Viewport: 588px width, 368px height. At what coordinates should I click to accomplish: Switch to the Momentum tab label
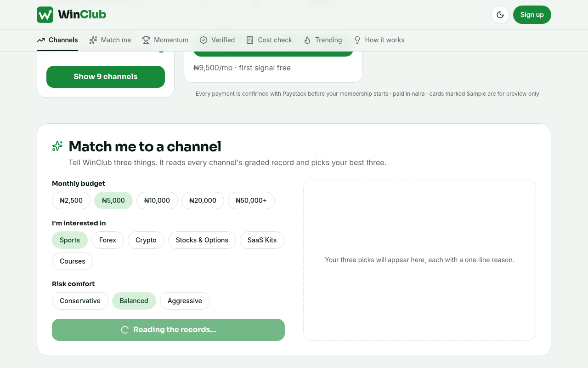coord(171,40)
